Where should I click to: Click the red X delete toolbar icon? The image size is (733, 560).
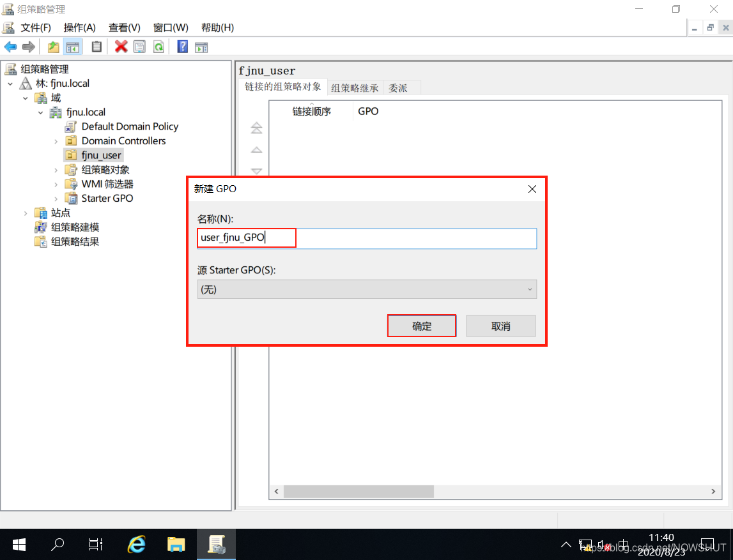click(121, 47)
